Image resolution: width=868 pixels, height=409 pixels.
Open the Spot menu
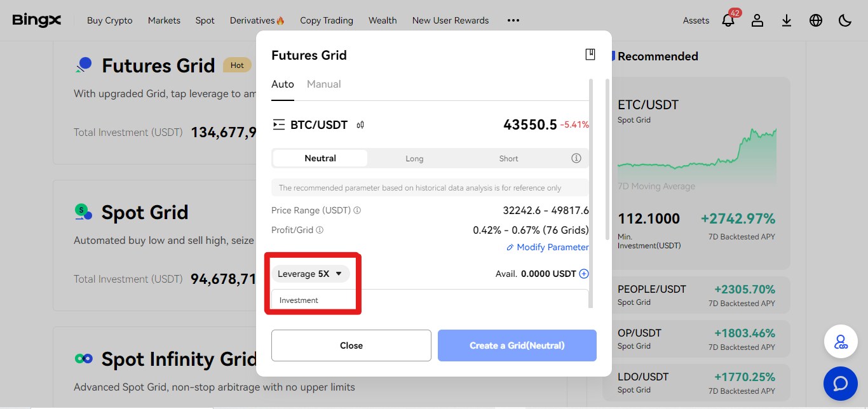point(205,20)
